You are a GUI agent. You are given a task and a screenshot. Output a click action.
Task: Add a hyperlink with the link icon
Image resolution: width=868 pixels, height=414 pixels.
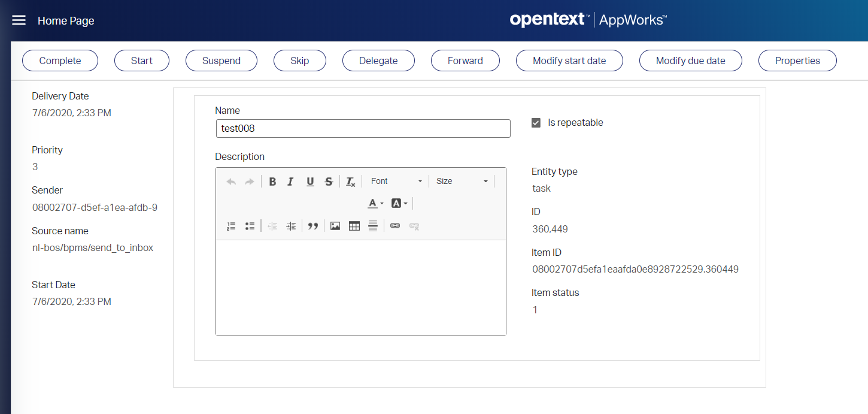coord(395,226)
